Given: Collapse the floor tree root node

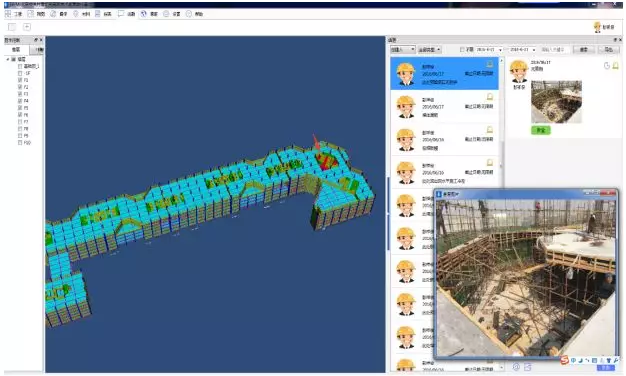Looking at the screenshot, I should coord(8,59).
